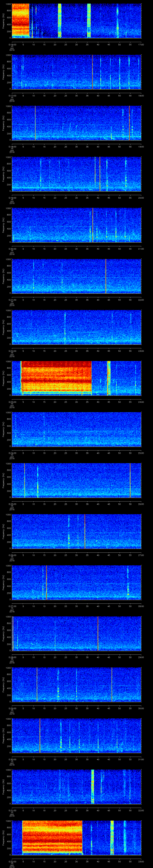Click the 0:31:00 start time label
153x868 pixels.
12,811
